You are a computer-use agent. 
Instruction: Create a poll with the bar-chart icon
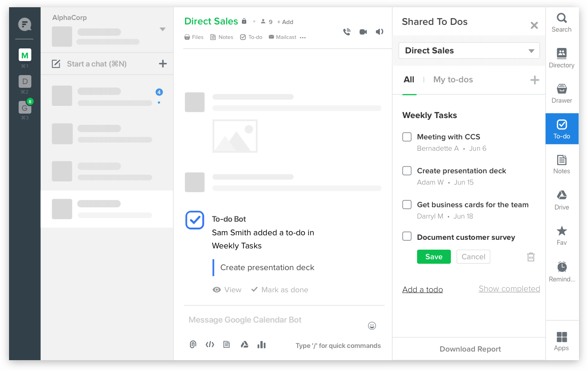click(261, 344)
